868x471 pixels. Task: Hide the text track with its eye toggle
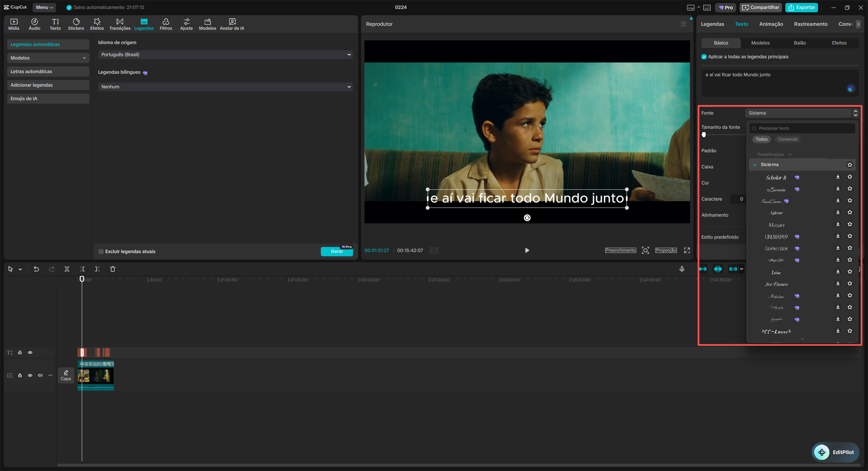tap(30, 352)
